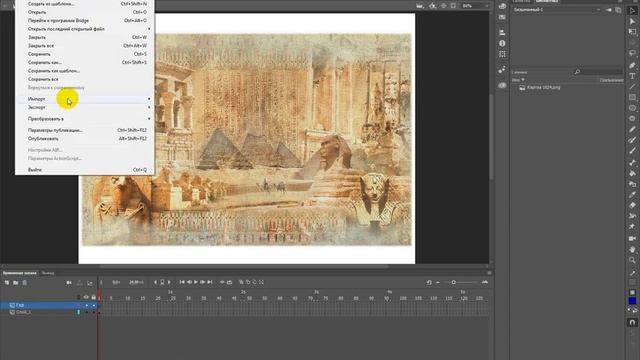The width and height of the screenshot is (640, 360).
Task: Select the Paint Bucket tool
Action: coord(632,173)
